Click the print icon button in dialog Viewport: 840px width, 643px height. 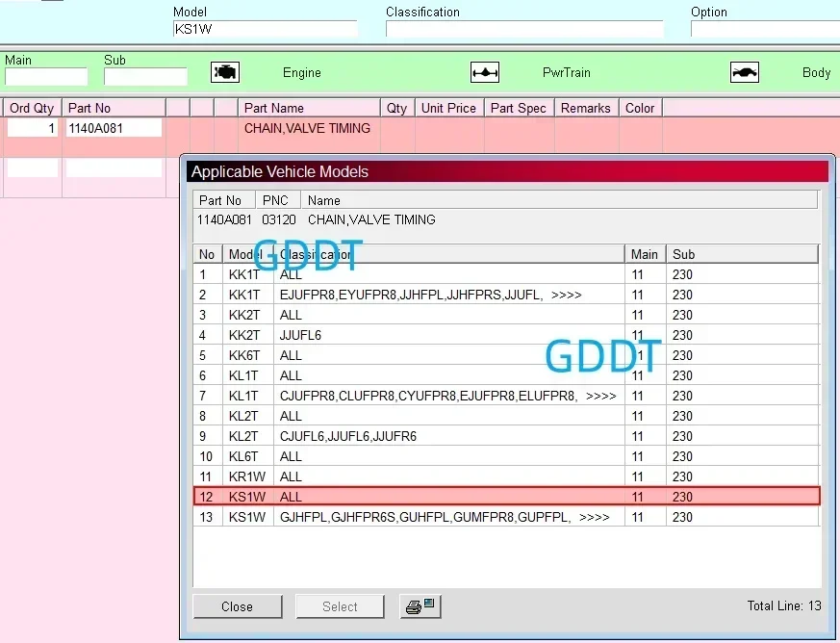point(420,606)
